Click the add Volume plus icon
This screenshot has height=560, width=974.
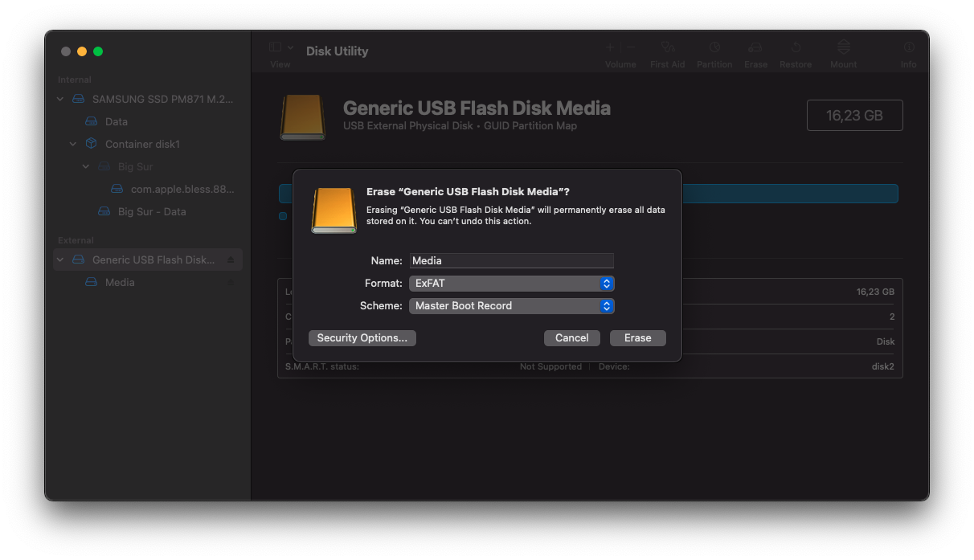(x=609, y=47)
